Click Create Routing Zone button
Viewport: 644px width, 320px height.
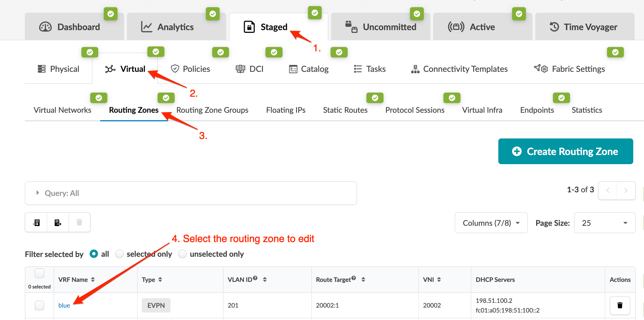[565, 151]
